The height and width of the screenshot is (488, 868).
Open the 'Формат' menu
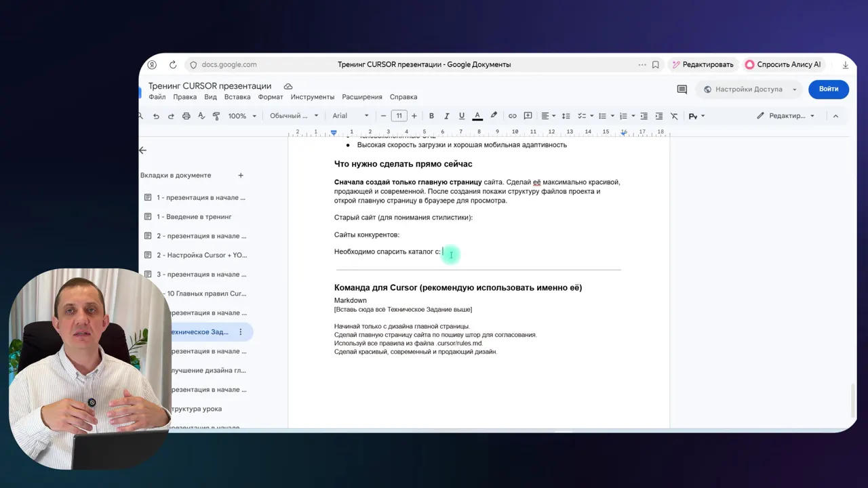pos(271,97)
